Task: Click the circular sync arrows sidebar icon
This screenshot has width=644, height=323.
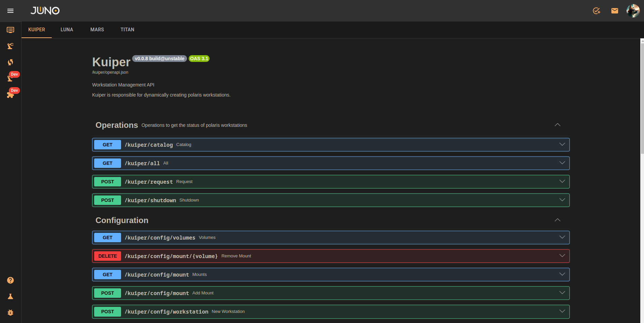Action: (x=10, y=62)
